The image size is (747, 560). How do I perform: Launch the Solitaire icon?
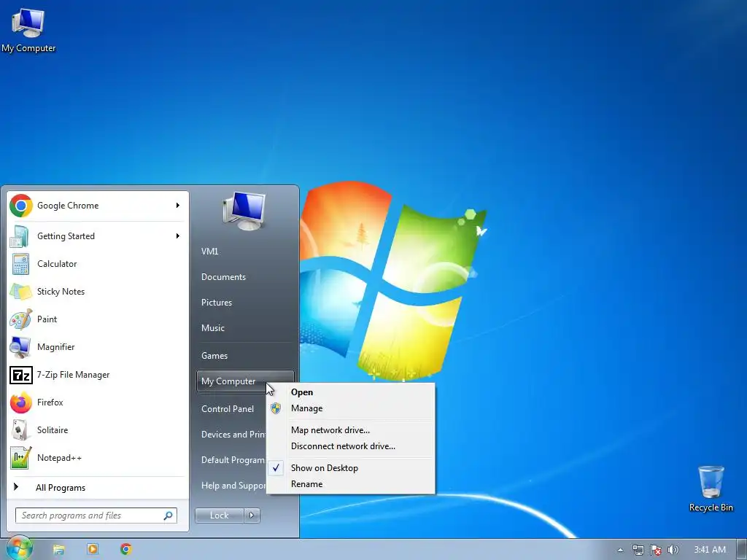(20, 430)
